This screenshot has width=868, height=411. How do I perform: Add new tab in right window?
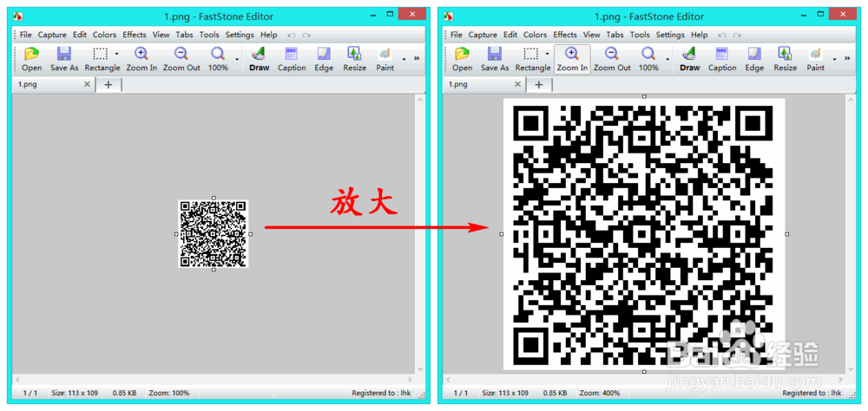pyautogui.click(x=539, y=85)
